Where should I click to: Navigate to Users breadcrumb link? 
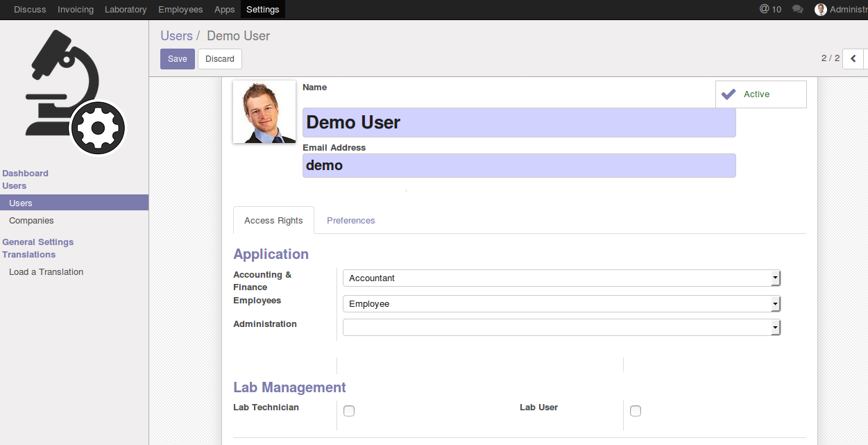point(176,36)
